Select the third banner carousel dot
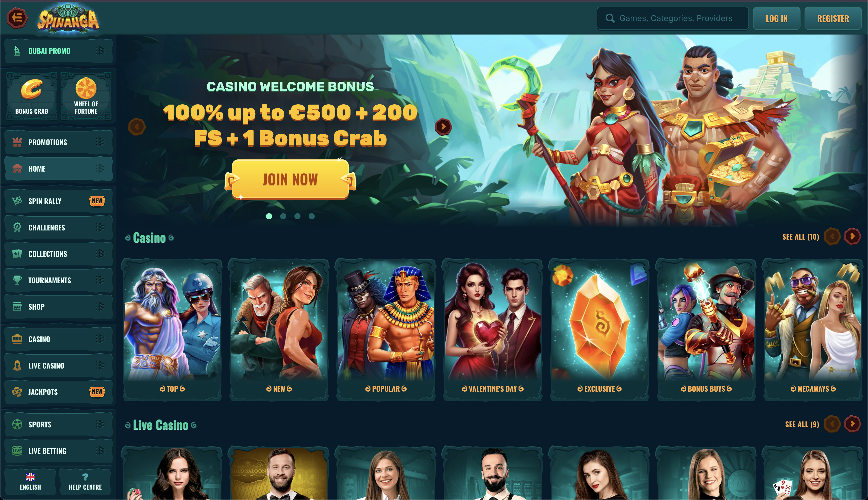 point(297,216)
